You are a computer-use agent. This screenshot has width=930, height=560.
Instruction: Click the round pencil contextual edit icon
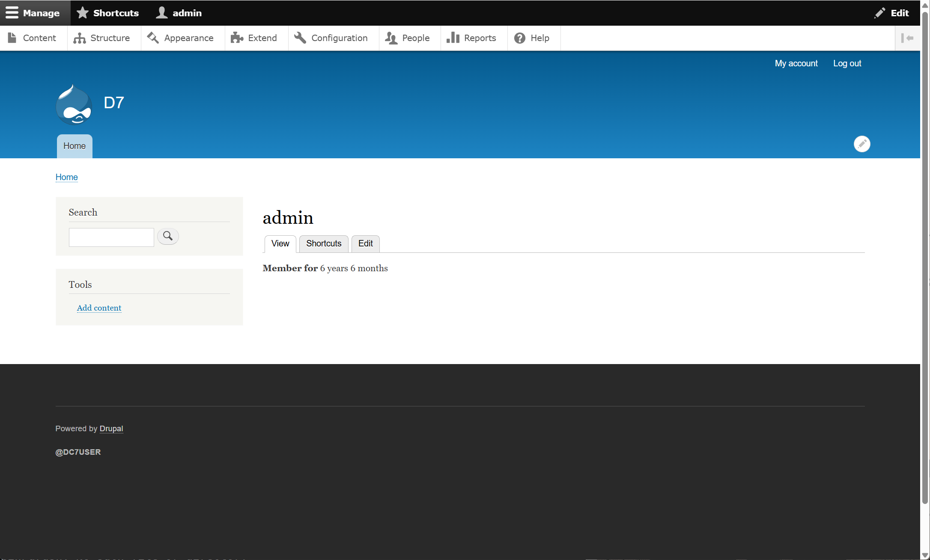(x=861, y=144)
